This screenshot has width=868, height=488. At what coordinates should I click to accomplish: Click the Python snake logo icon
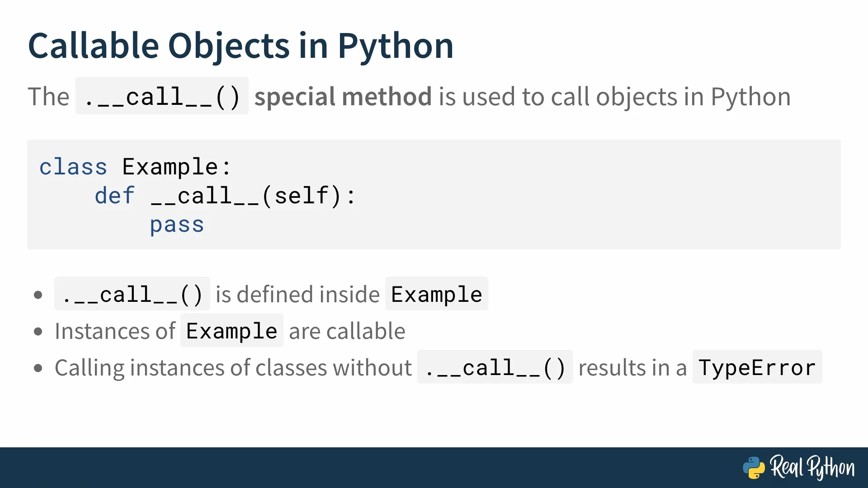click(754, 468)
